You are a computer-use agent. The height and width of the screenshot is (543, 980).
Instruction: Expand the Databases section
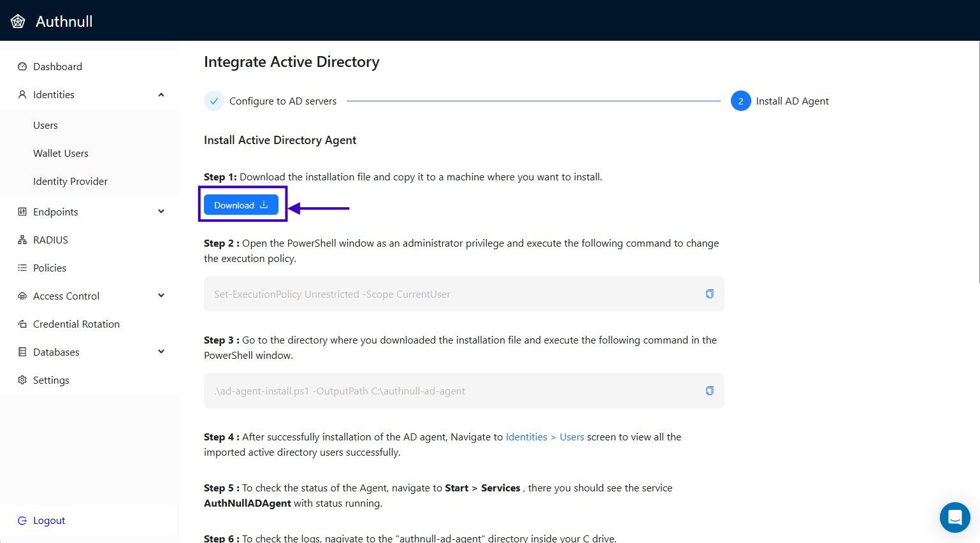[161, 352]
